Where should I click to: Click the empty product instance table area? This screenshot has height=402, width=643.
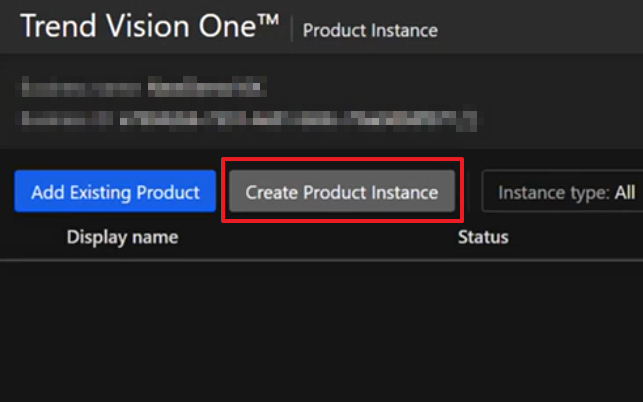tap(320, 330)
